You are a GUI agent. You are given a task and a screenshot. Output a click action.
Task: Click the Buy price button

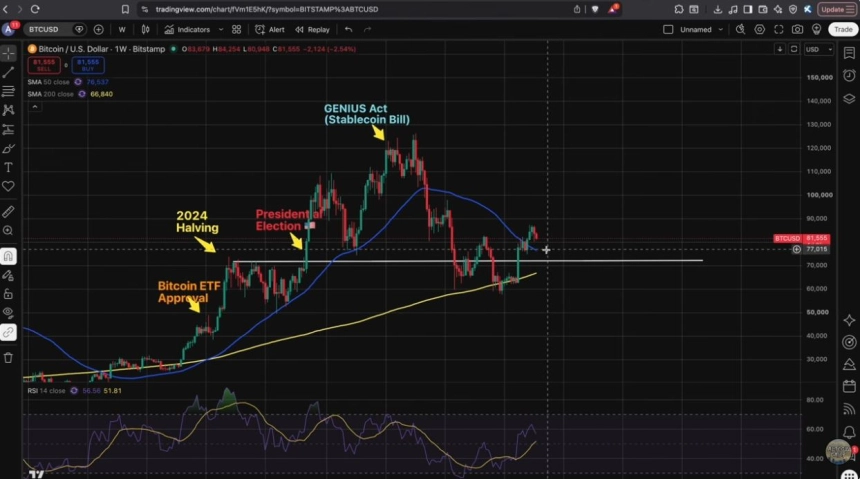click(x=88, y=65)
